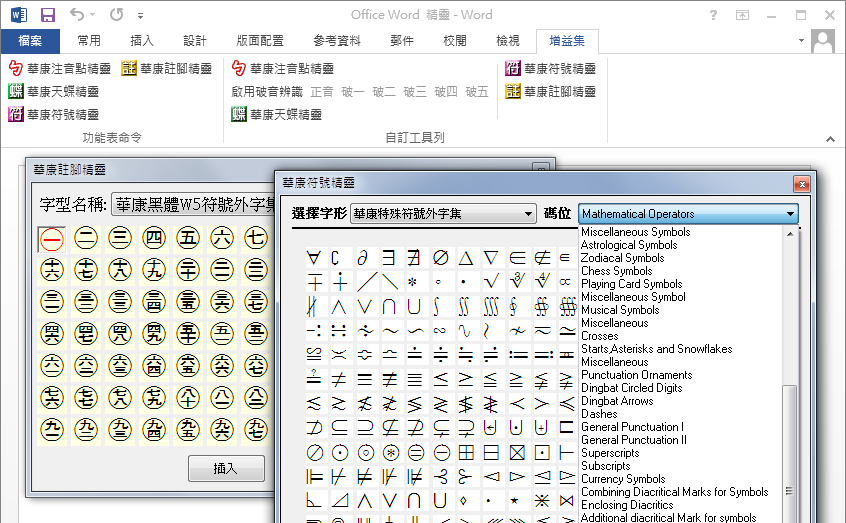Insert the empty set ∅ symbol

point(440,258)
